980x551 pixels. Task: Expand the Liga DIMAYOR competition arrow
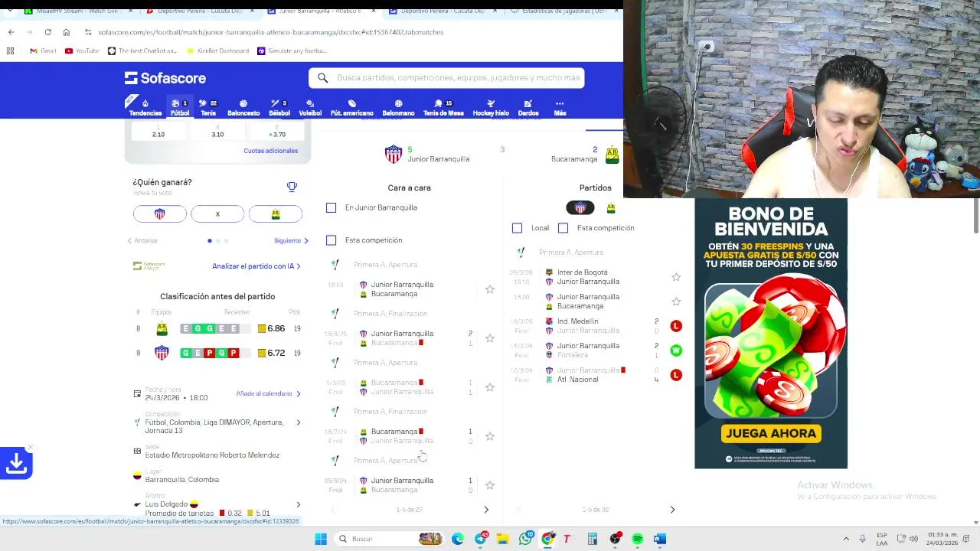point(299,422)
